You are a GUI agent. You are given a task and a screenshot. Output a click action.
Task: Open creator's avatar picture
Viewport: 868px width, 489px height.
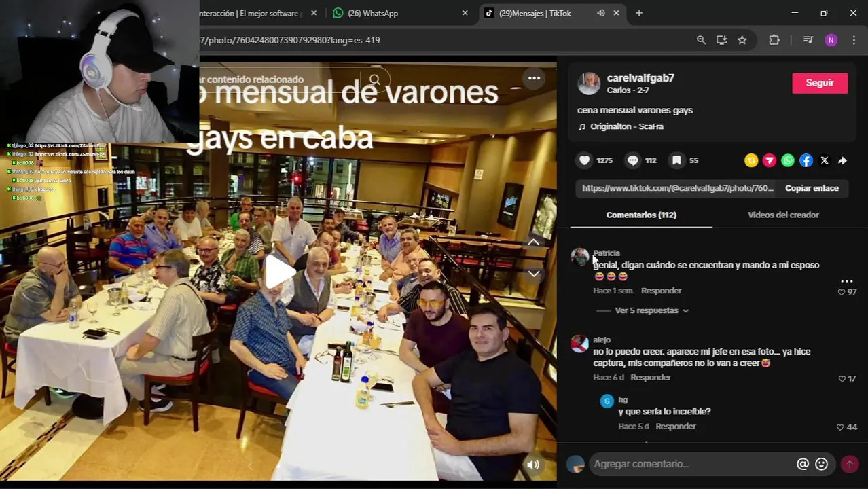[589, 84]
